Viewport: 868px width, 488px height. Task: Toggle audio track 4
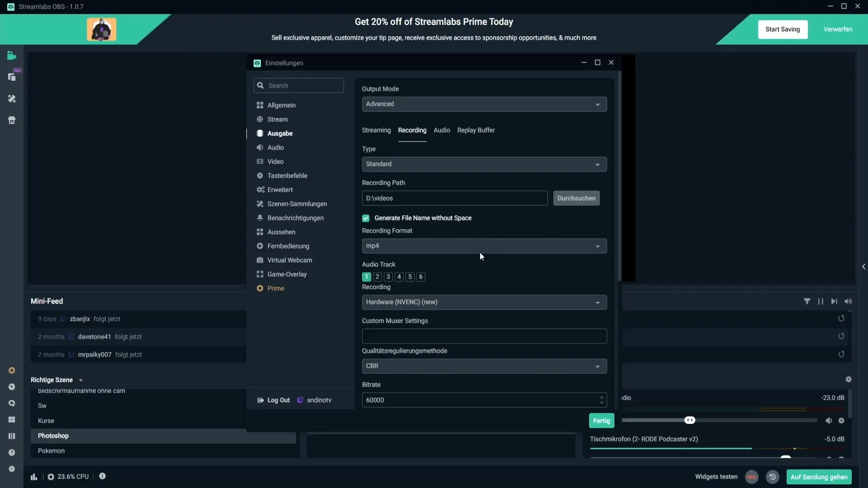pyautogui.click(x=399, y=277)
